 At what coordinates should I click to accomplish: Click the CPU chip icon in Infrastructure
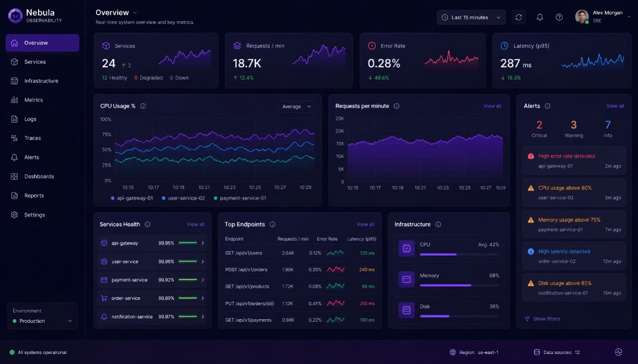(x=406, y=248)
